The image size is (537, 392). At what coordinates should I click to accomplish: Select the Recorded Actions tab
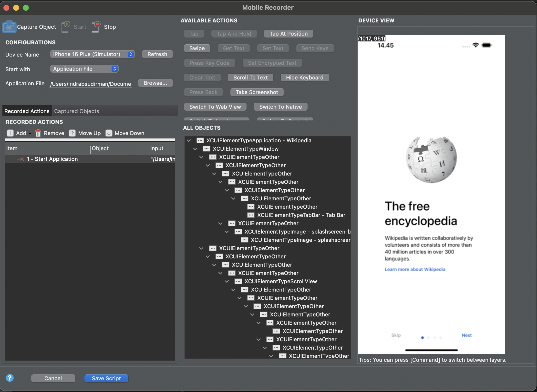pos(27,111)
